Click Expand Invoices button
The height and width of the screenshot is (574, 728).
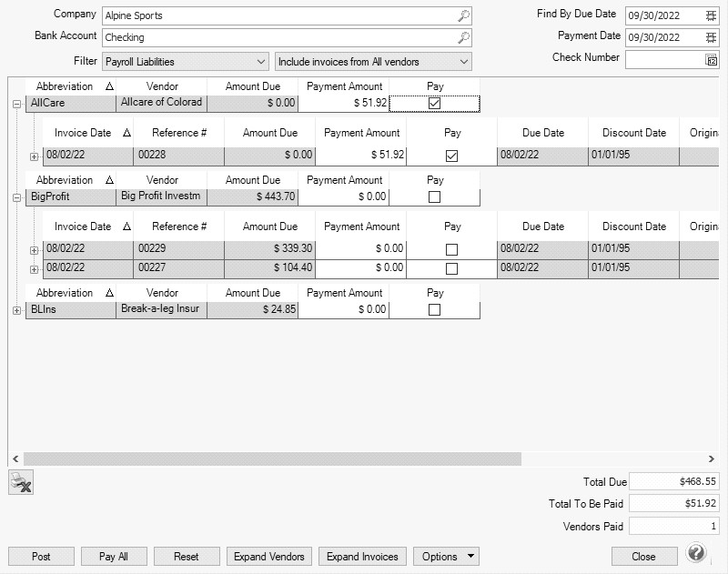362,557
